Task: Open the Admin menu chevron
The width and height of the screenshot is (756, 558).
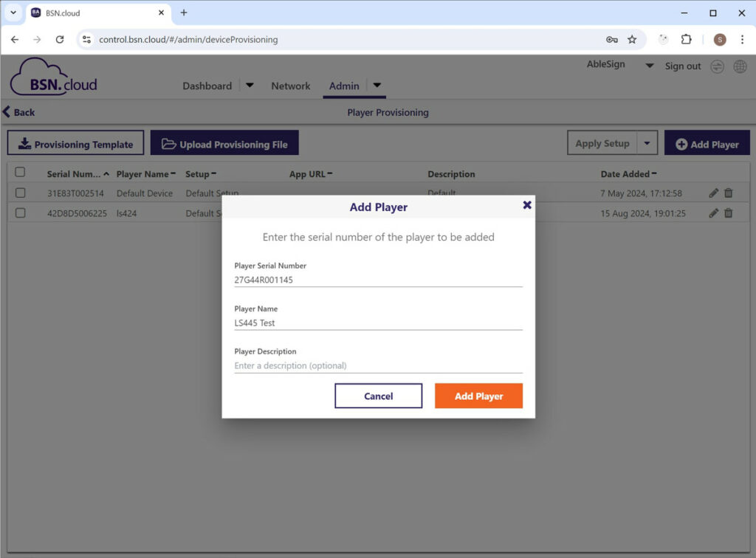Action: 377,85
